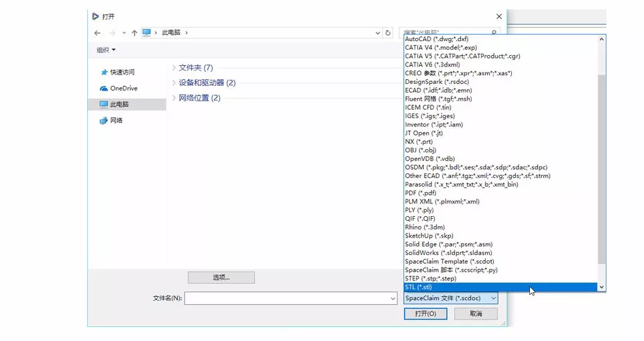
Task: Click the computer icon in address bar
Action: (147, 32)
